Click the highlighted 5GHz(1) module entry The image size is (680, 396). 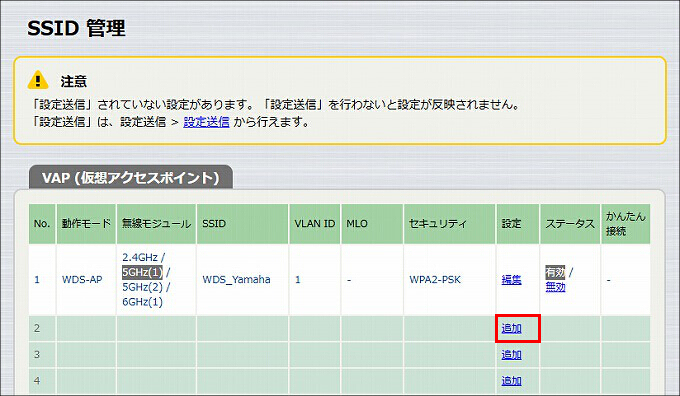pyautogui.click(x=142, y=272)
